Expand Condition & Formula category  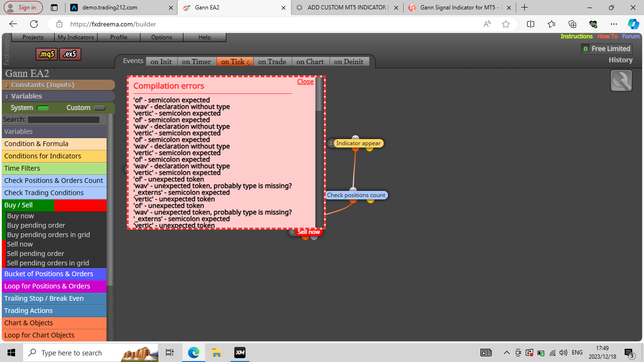tap(54, 144)
